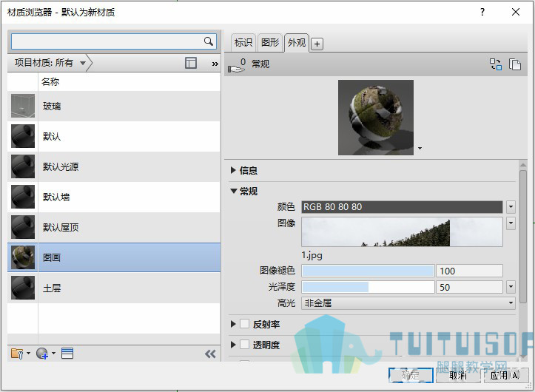
Task: Click the 应用(A) button
Action: tap(505, 375)
